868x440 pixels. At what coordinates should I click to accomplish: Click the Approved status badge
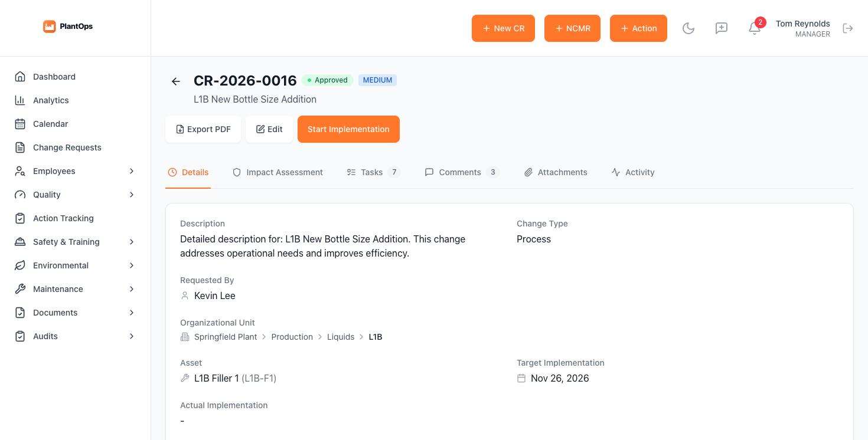pos(328,80)
